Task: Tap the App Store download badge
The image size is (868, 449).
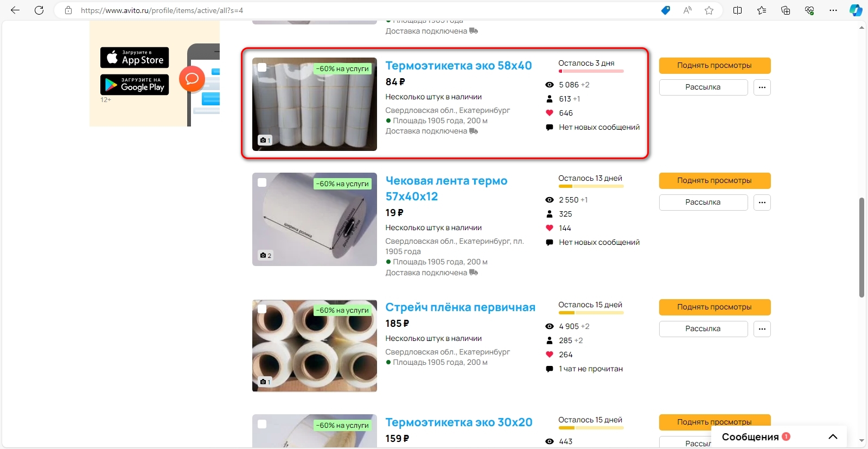Action: click(135, 58)
